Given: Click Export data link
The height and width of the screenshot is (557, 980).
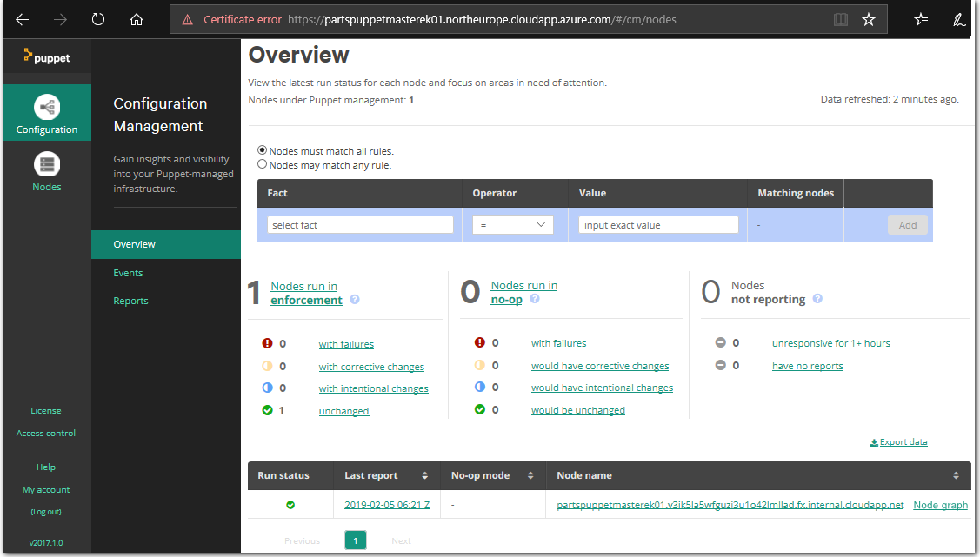Looking at the screenshot, I should (899, 442).
